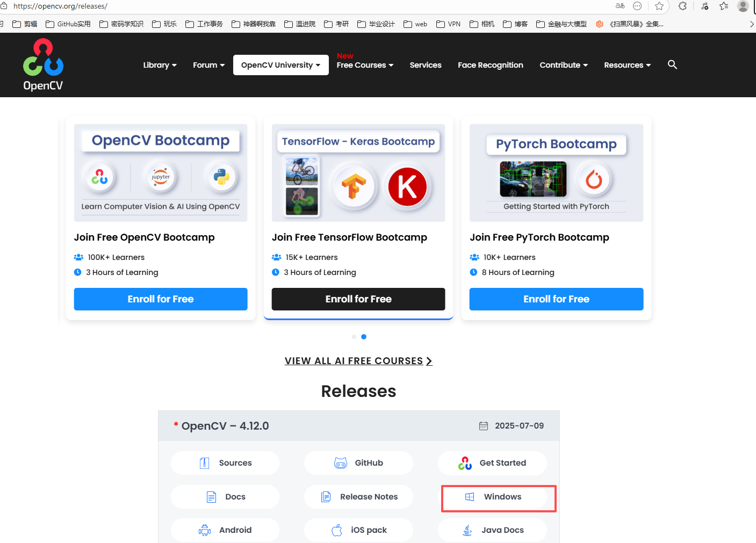This screenshot has height=543, width=756.
Task: Select second carousel pagination dot
Action: pos(364,337)
